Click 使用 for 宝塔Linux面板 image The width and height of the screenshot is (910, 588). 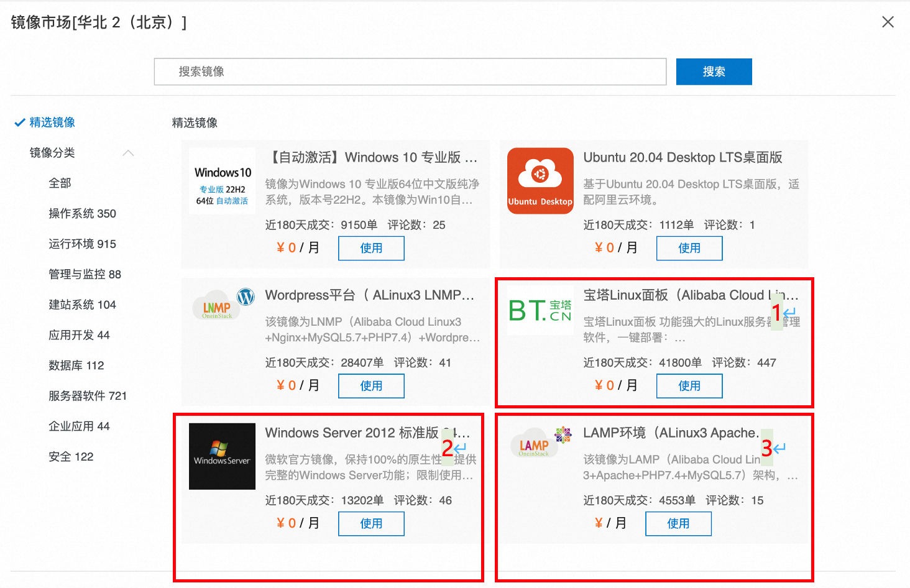[689, 386]
